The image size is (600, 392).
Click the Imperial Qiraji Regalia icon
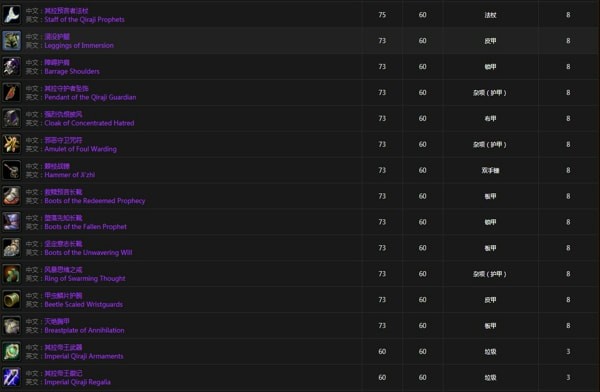click(11, 377)
